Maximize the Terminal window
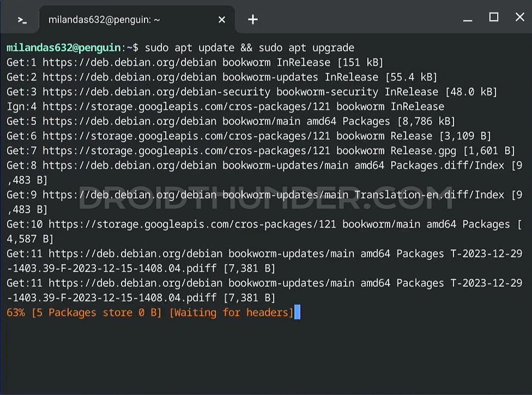The height and width of the screenshot is (395, 532). pyautogui.click(x=494, y=17)
